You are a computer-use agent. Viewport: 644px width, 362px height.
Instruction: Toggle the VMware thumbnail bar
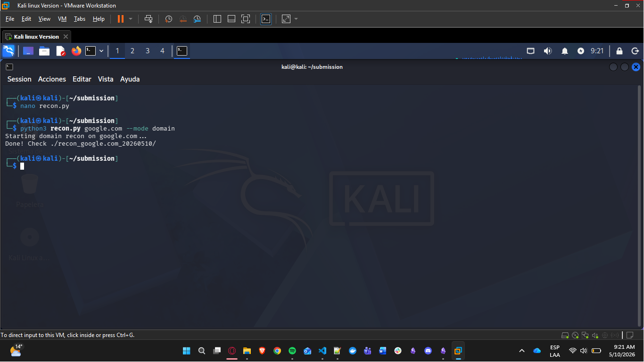[231, 19]
